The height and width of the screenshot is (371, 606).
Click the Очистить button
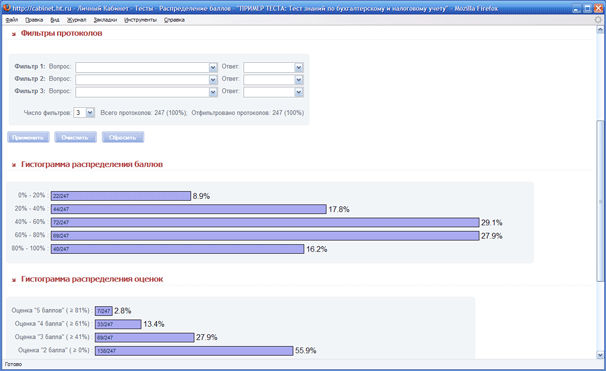point(75,137)
